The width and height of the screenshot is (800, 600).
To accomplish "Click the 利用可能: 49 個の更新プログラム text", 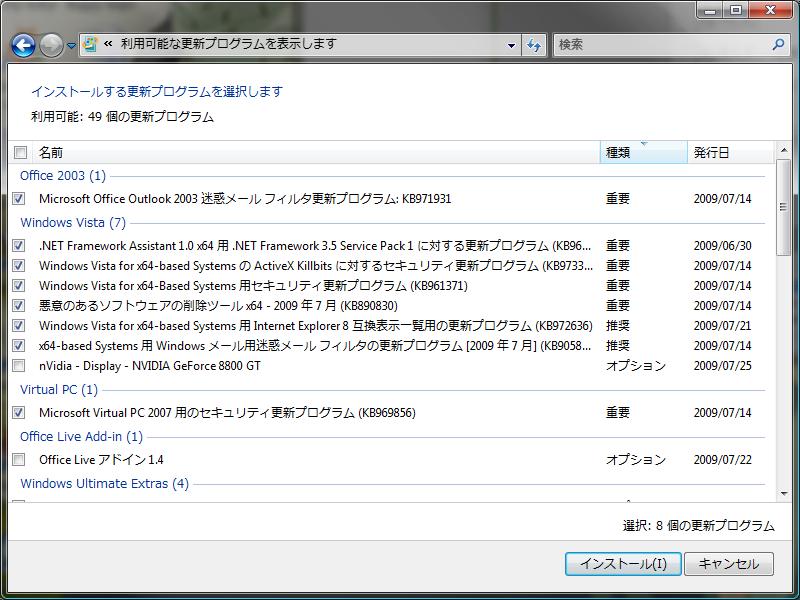I will 122,117.
